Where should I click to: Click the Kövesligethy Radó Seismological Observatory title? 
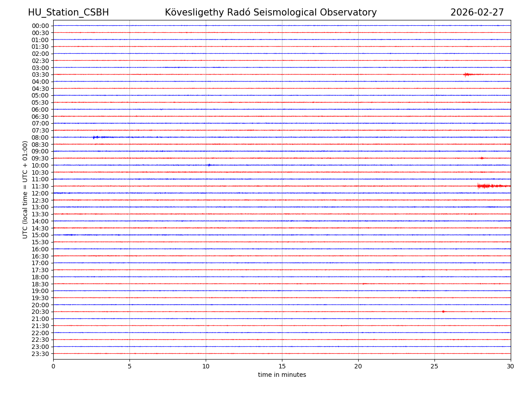[270, 12]
